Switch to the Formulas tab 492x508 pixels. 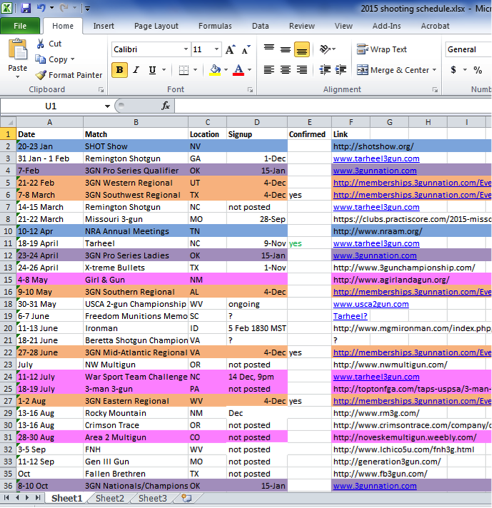click(215, 26)
